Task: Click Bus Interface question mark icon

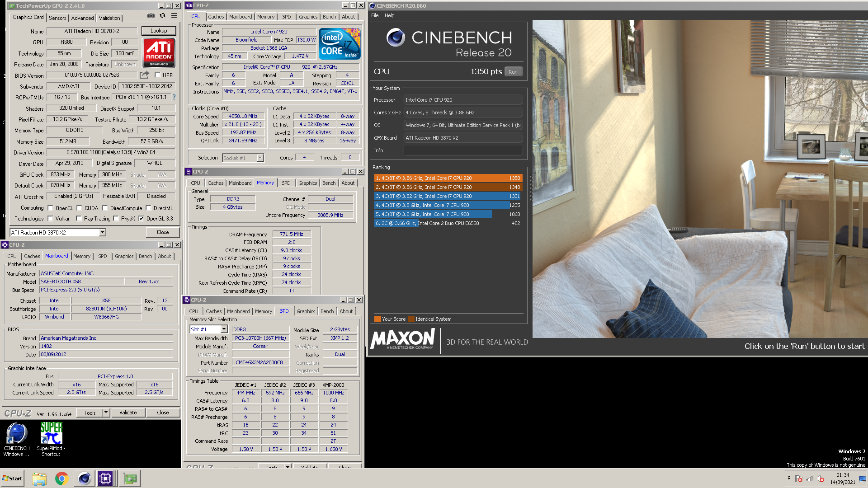Action: tap(174, 97)
